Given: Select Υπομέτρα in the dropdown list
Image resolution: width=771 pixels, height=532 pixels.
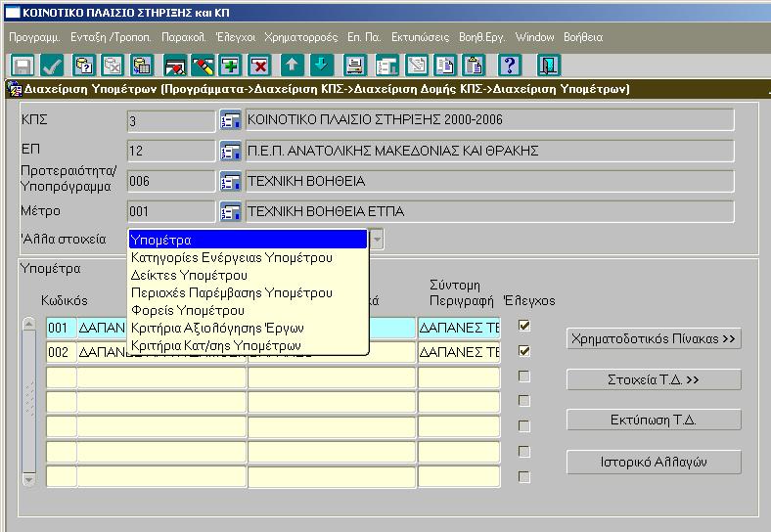Looking at the screenshot, I should click(248, 240).
